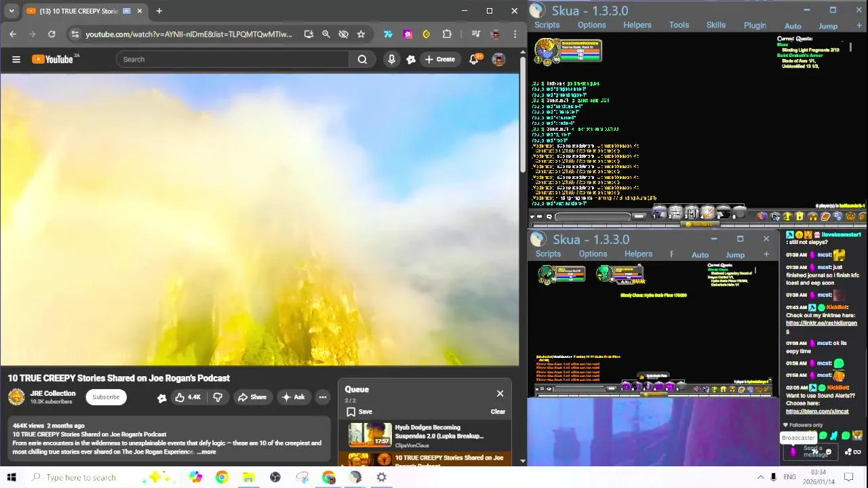
Task: Click Jump in bottom Skua window
Action: click(x=735, y=255)
